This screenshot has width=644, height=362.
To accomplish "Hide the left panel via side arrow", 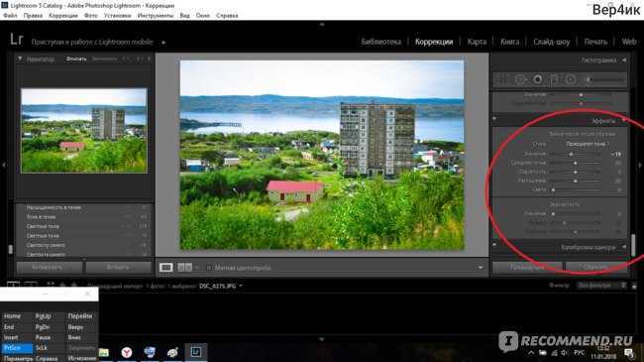I will point(4,165).
